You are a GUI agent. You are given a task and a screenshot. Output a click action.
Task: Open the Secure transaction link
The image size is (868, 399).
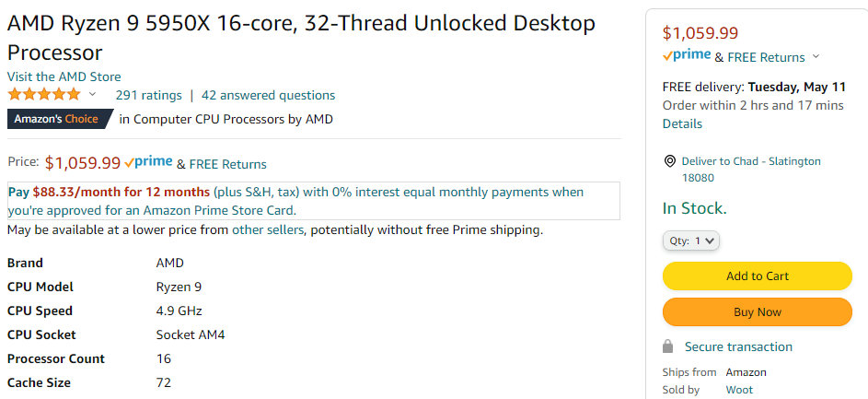click(x=738, y=346)
